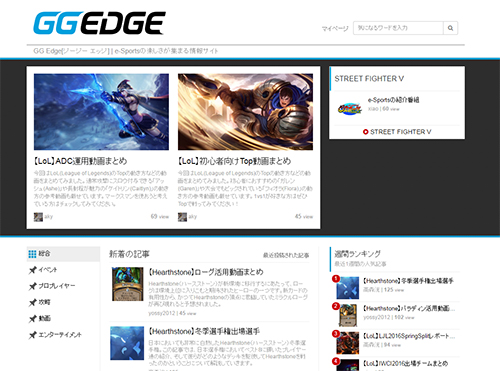Click yossy2012 | 45 view byline
The image size is (500, 371).
click(x=172, y=313)
